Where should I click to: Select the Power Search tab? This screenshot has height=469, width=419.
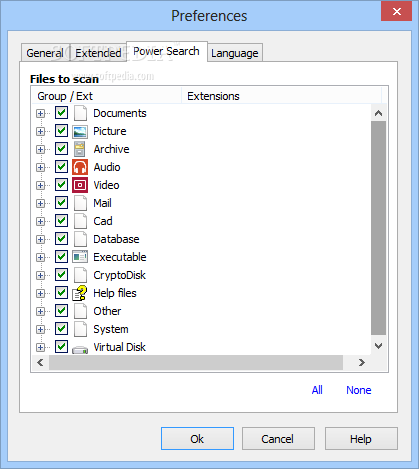tap(167, 51)
